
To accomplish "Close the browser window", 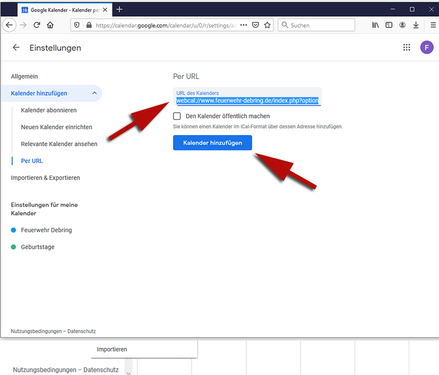I will pos(431,9).
